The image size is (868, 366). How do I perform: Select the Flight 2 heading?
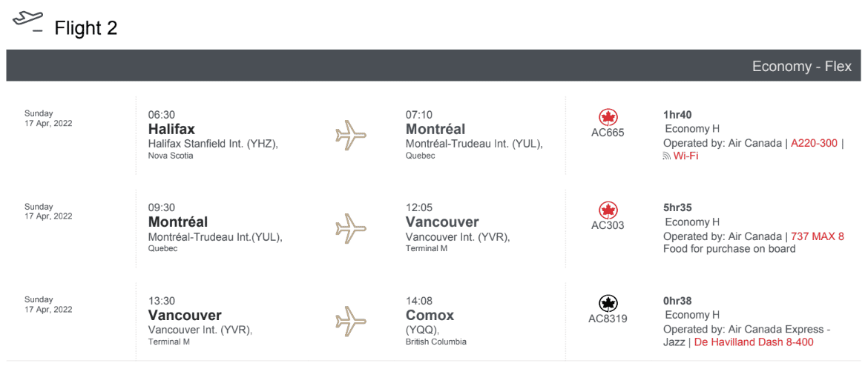(x=86, y=28)
